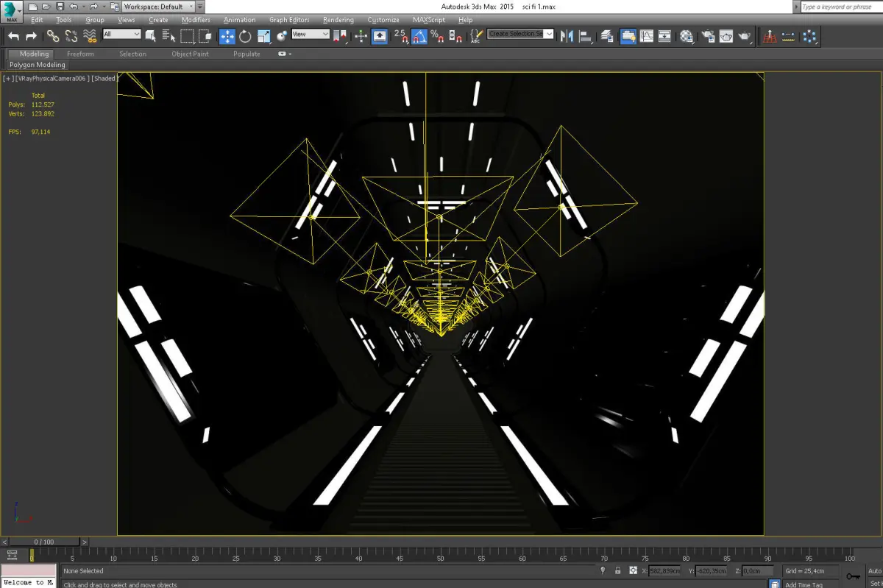This screenshot has width=883, height=588.
Task: Click the Z coordinate input field
Action: point(757,571)
